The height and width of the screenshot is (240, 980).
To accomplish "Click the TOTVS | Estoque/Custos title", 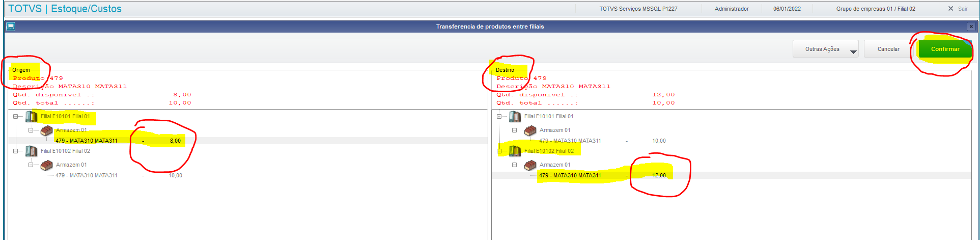I will (x=65, y=9).
